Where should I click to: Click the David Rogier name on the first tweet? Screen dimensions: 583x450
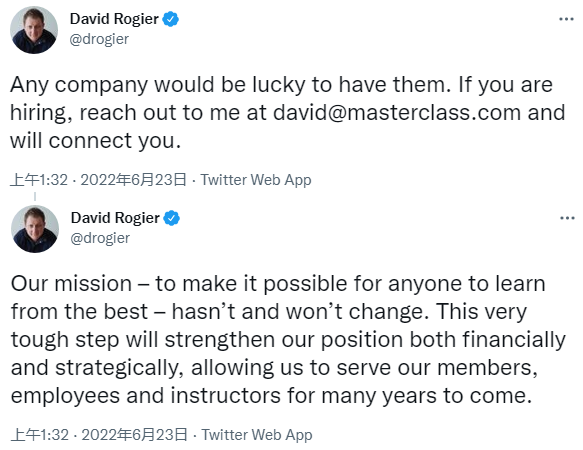[x=114, y=19]
